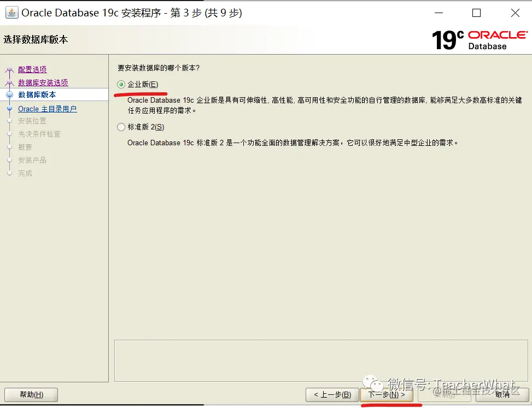Viewport: 532px width, 408px height.
Task: Click the 安装位置 step text
Action: click(32, 121)
